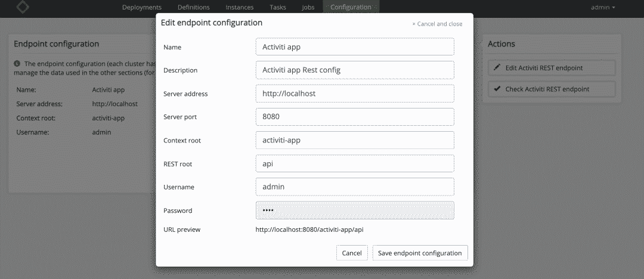Click the Server address field

355,93
